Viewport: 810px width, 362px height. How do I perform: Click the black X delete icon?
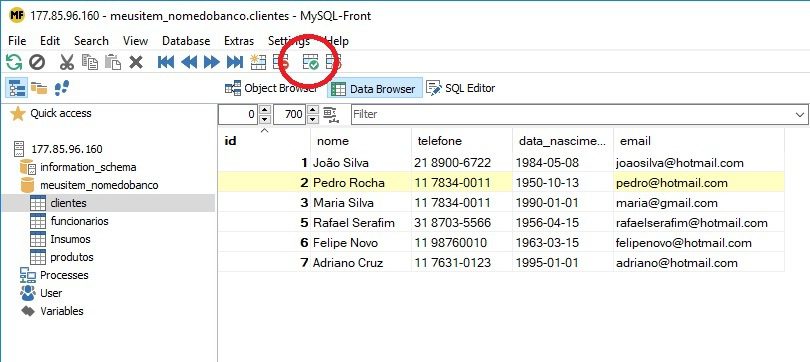136,63
